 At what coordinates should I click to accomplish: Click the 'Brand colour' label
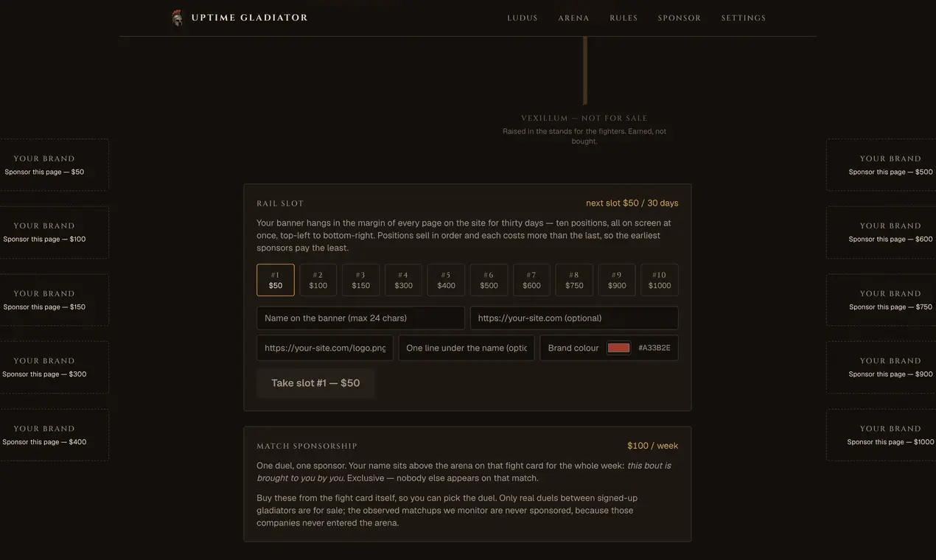573,348
